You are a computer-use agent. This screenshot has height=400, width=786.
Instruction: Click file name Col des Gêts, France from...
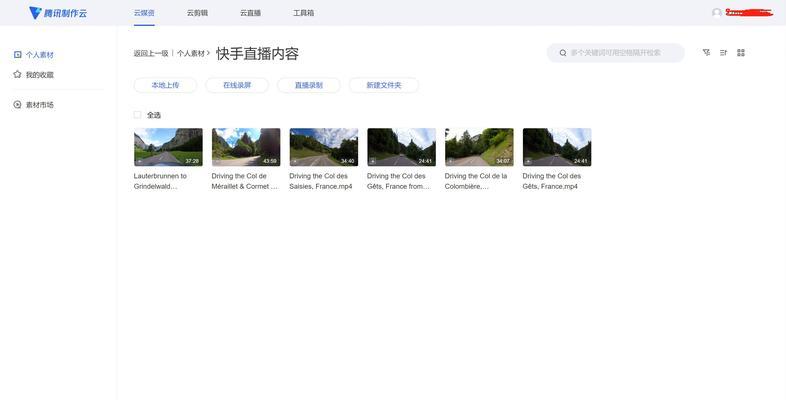(399, 181)
